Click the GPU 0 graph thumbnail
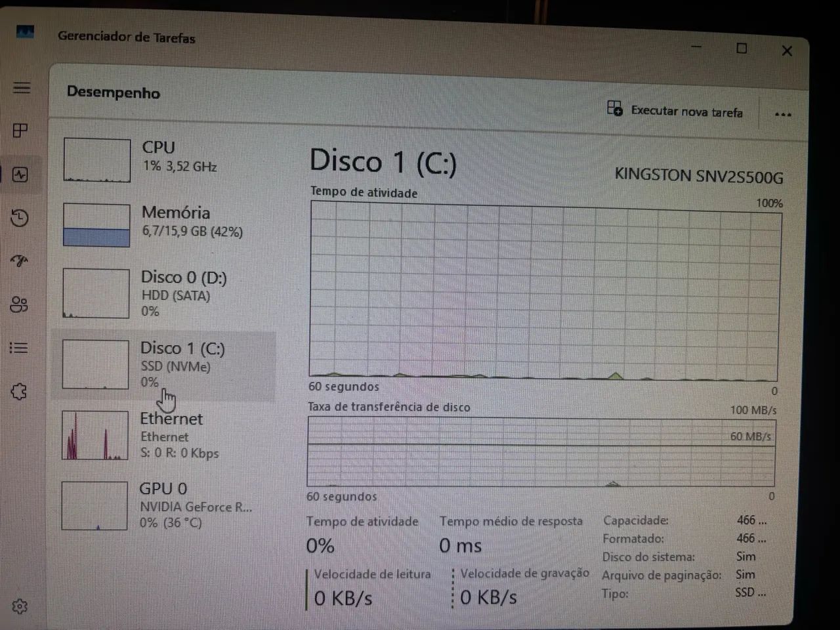 click(x=94, y=505)
